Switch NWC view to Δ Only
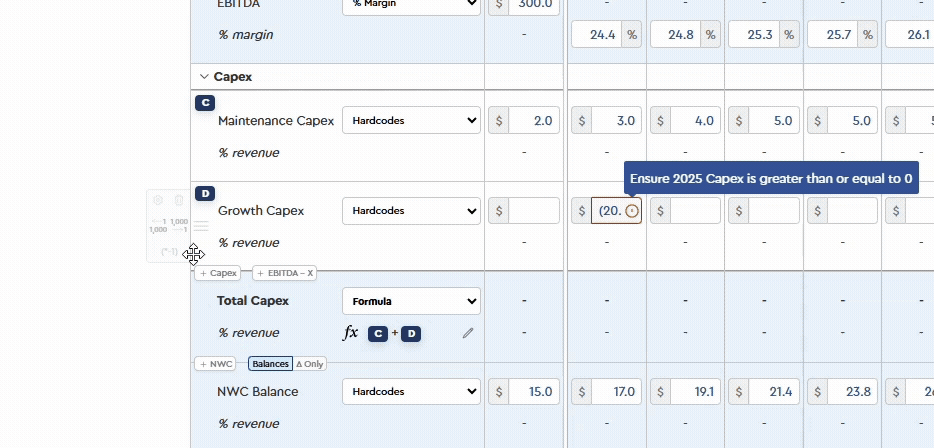Viewport: 934px width, 448px height. tap(310, 364)
